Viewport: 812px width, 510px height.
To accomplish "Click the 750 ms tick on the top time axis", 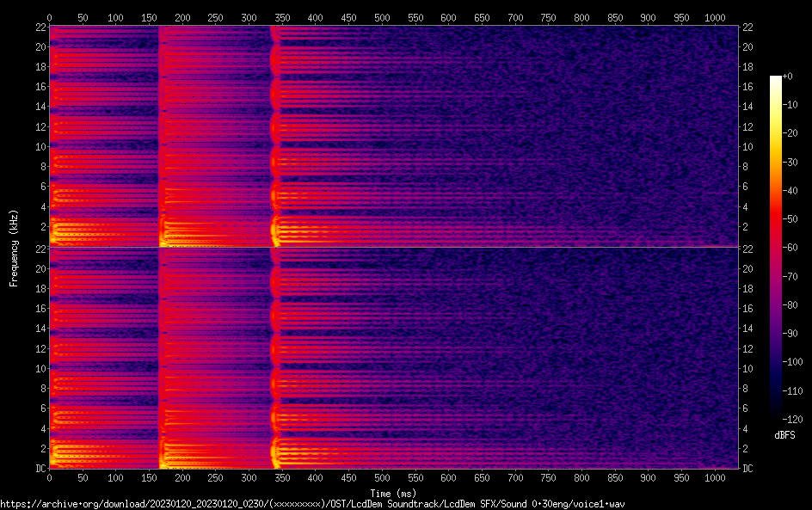I will point(548,17).
